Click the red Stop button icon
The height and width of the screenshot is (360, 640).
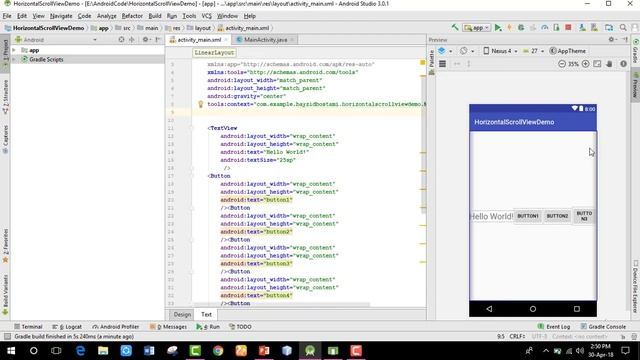click(x=568, y=27)
